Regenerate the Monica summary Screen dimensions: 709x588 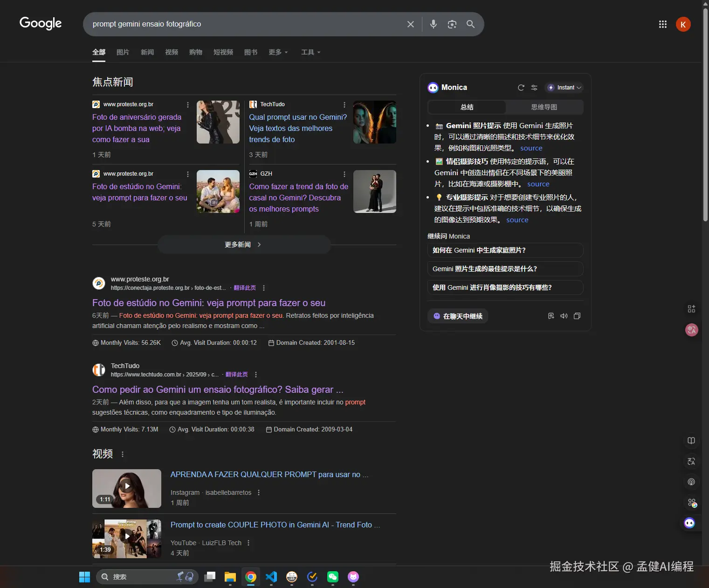coord(521,88)
